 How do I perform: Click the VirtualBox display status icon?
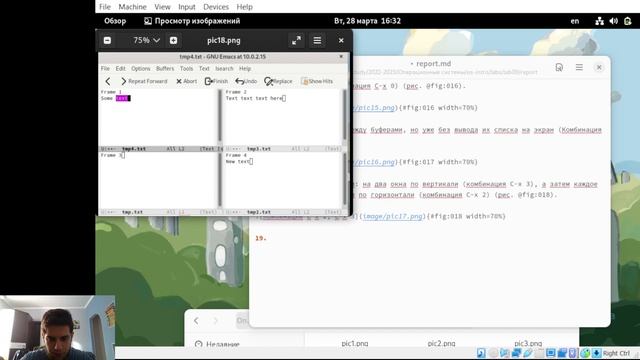pyautogui.click(x=551, y=353)
